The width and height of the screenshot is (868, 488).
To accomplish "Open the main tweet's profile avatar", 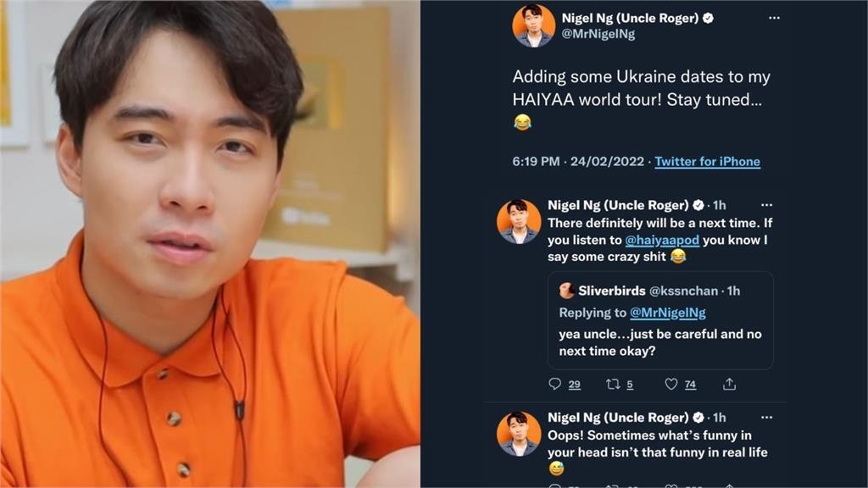I will (534, 26).
